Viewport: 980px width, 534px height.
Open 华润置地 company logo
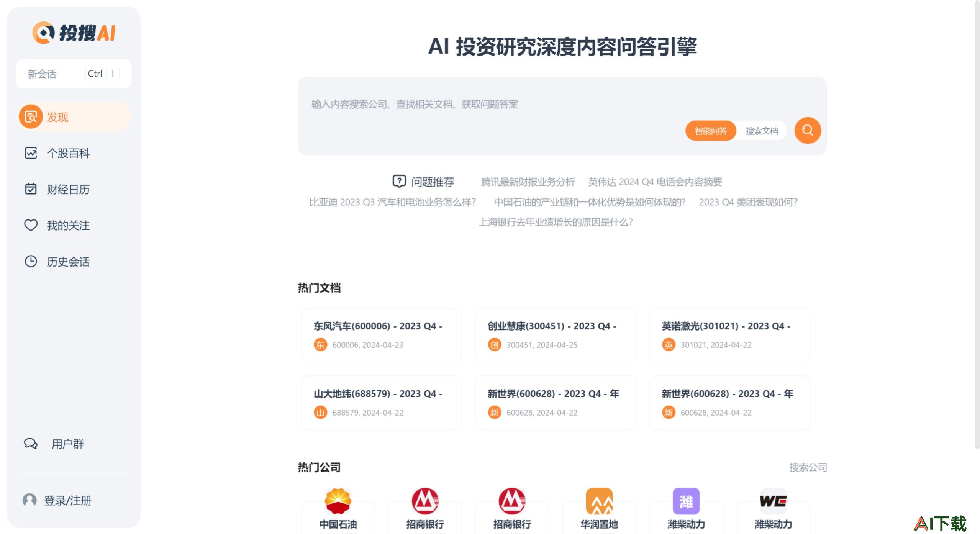[599, 501]
